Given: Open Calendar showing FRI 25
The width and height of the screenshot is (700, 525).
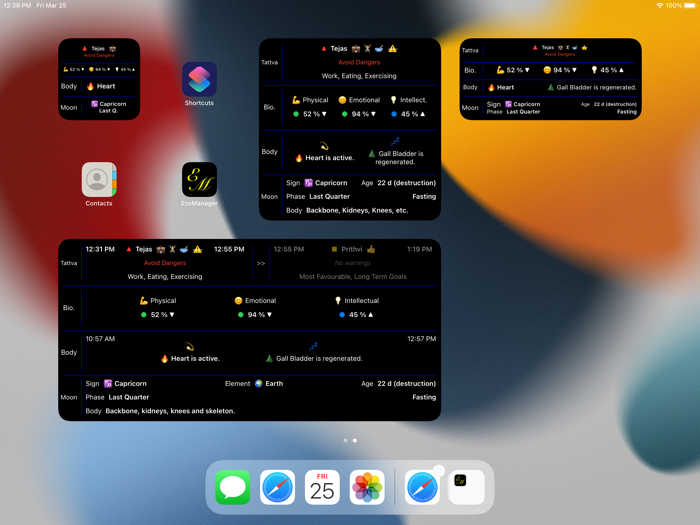Looking at the screenshot, I should coord(322,487).
